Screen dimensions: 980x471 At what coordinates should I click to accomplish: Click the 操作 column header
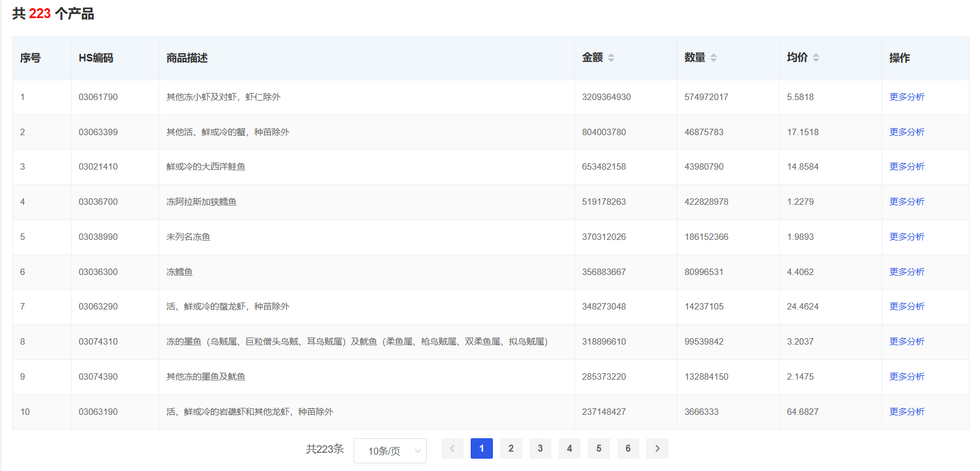[900, 58]
